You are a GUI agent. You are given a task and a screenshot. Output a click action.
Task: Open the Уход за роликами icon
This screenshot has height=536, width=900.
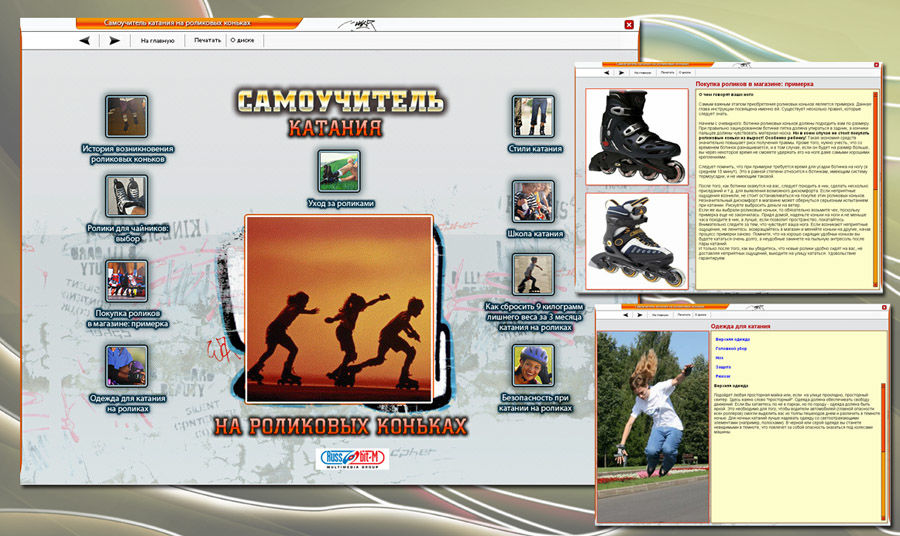pos(340,171)
